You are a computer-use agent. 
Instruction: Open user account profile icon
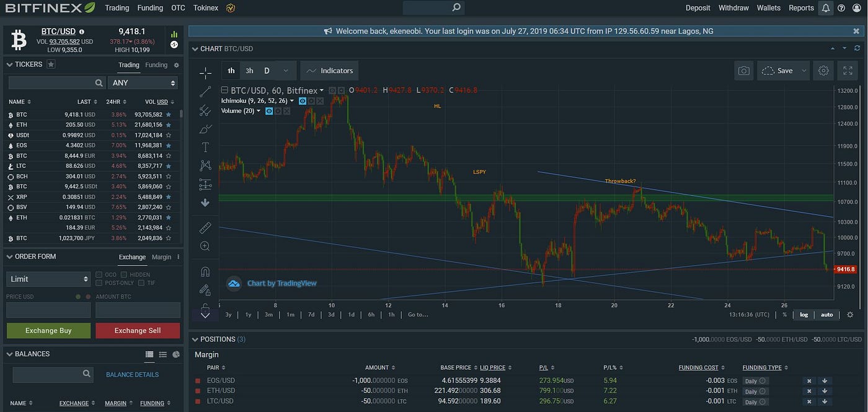[x=857, y=8]
